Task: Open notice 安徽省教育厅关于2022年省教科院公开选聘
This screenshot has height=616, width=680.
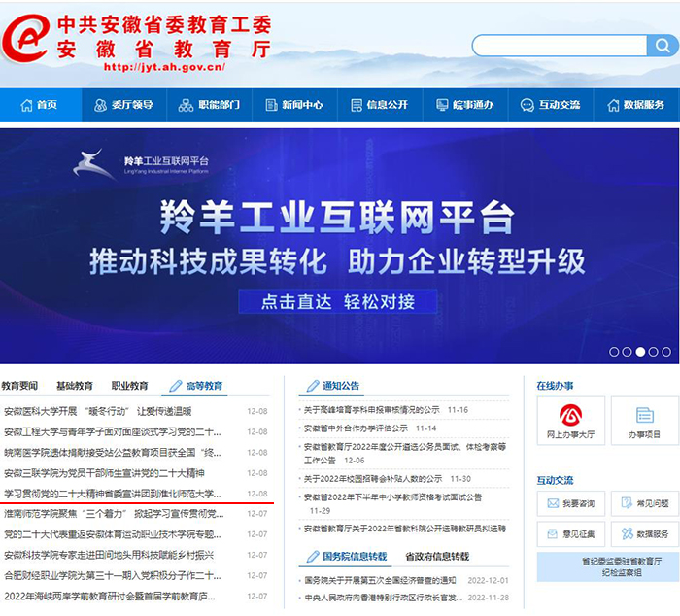Action: 405,529
